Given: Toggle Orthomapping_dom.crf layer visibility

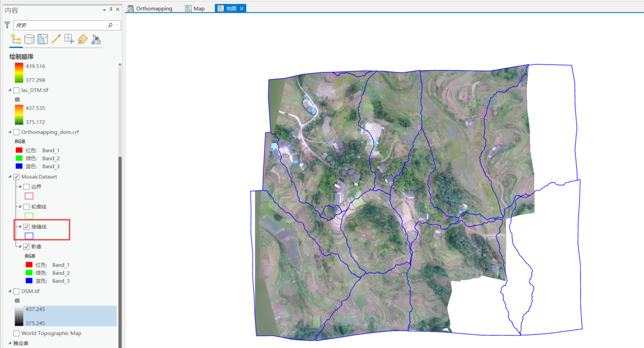Looking at the screenshot, I should coord(17,132).
